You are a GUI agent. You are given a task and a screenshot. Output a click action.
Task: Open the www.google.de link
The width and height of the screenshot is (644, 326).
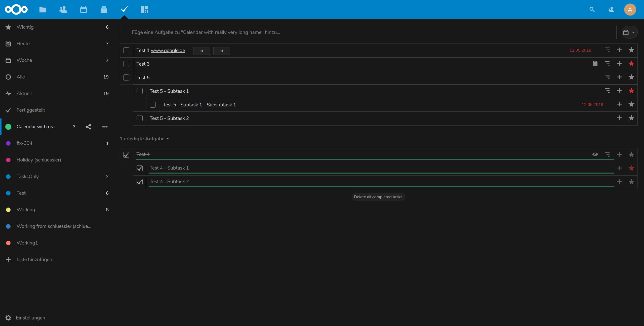[x=168, y=50]
